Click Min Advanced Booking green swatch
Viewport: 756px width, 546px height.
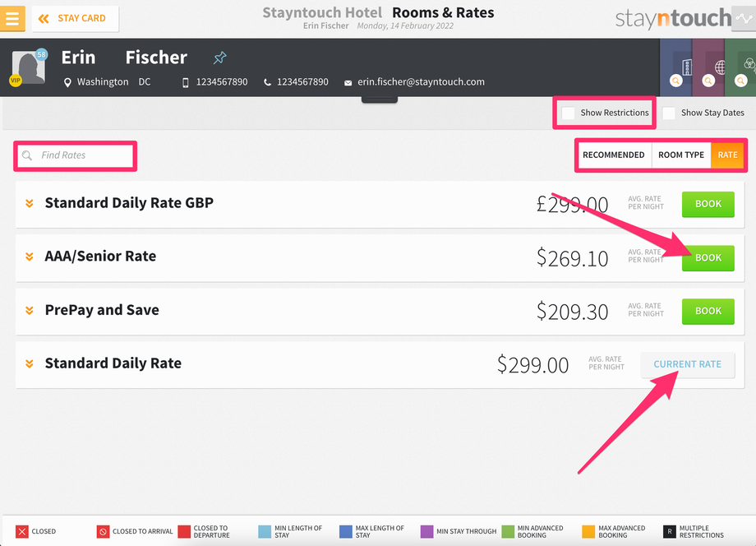click(x=508, y=531)
